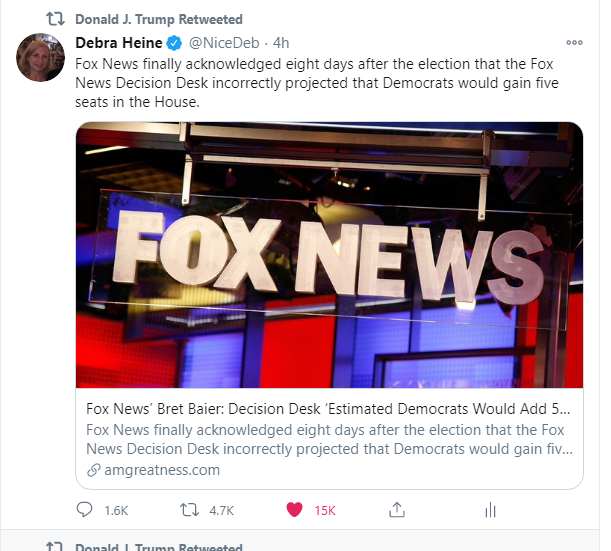Click the 15K likes count
The width and height of the screenshot is (611, 551).
click(x=325, y=510)
